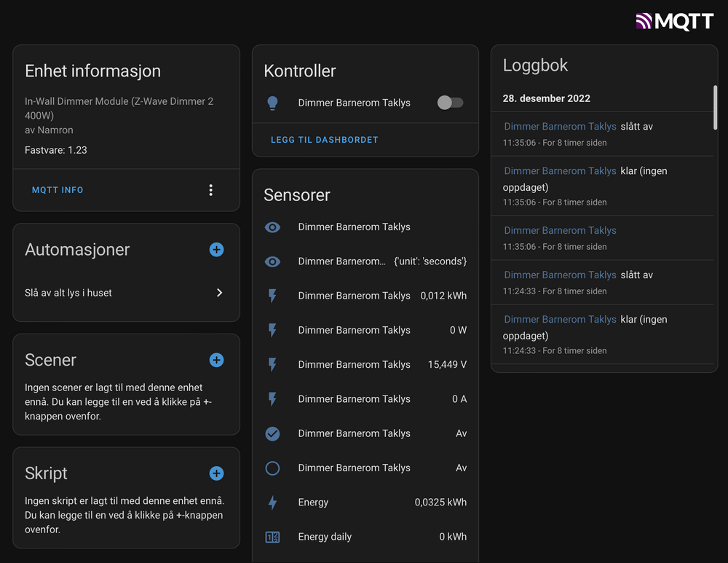Add a new scene with the plus button
The height and width of the screenshot is (563, 728).
point(216,360)
